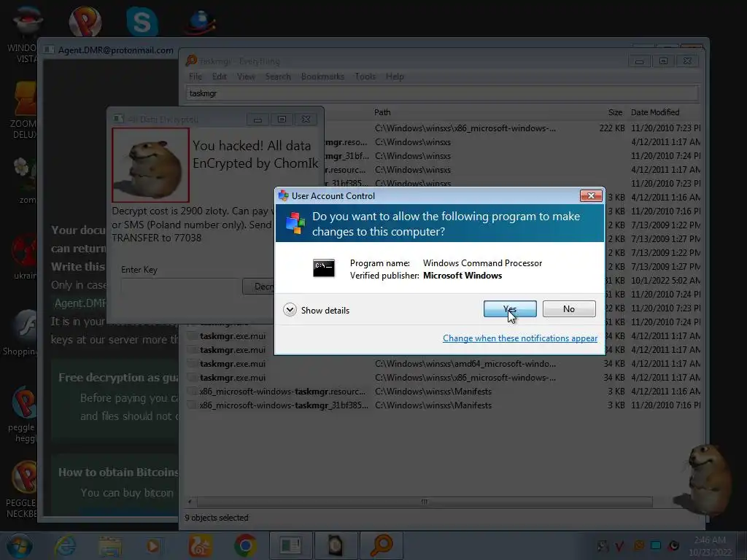The height and width of the screenshot is (560, 747).
Task: Open Search menu in Everything window
Action: click(x=278, y=76)
